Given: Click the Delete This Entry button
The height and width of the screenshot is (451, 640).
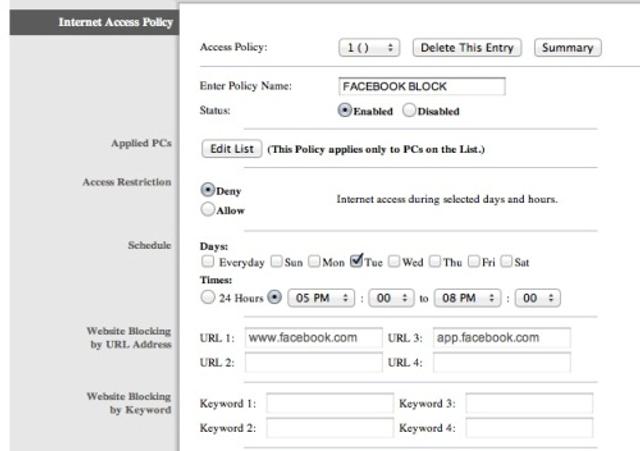Looking at the screenshot, I should click(x=467, y=47).
